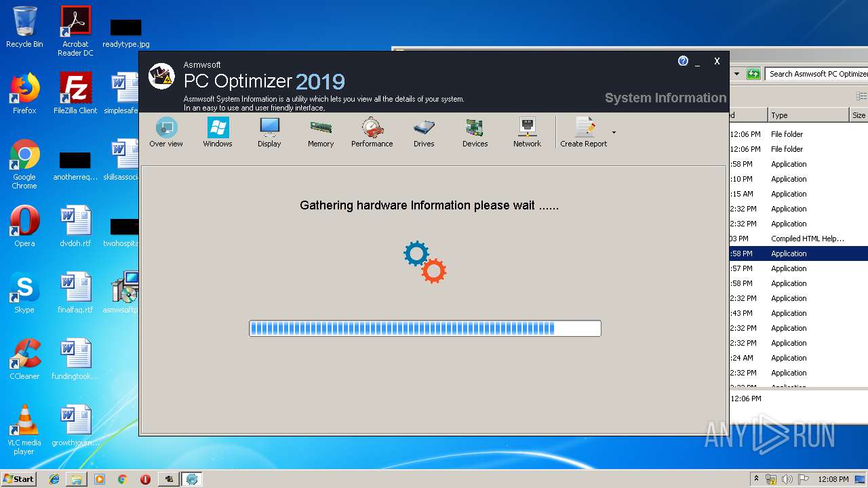
Task: Select the growthjourn desktop document
Action: click(75, 426)
